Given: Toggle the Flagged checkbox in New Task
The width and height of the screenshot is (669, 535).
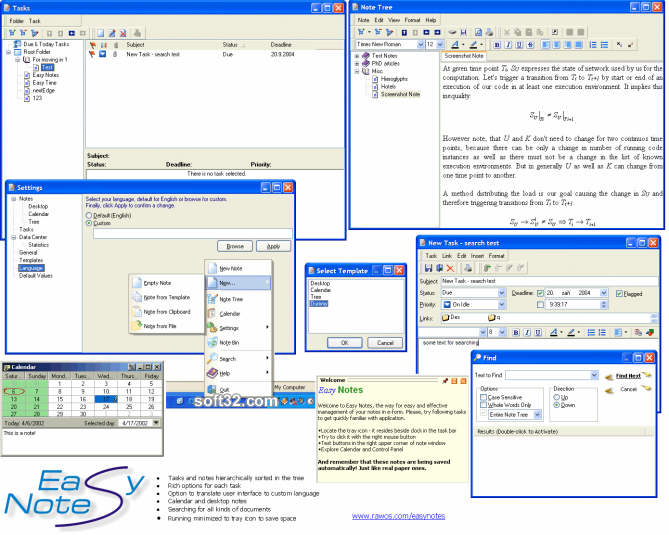Looking at the screenshot, I should pyautogui.click(x=619, y=294).
